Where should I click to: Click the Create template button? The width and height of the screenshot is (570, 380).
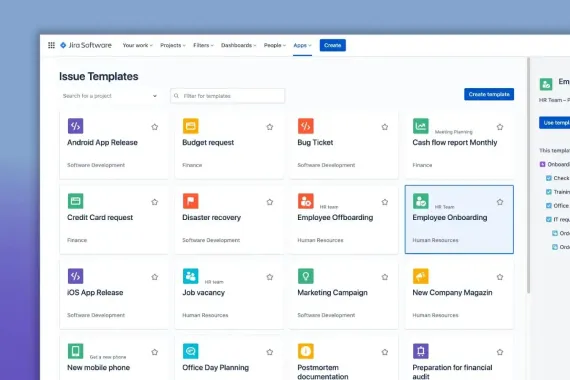coord(489,94)
